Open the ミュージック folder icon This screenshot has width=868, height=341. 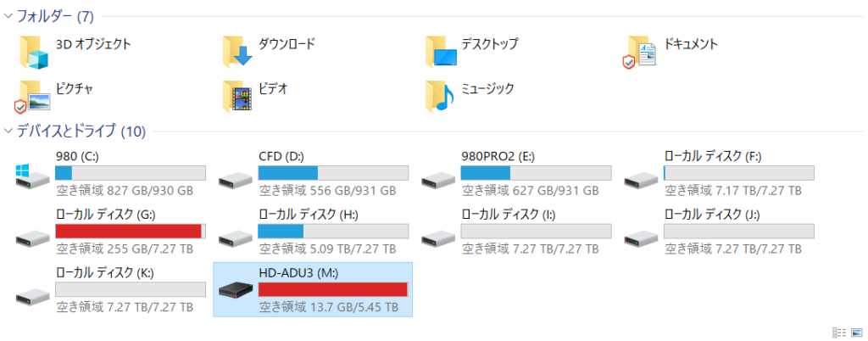coord(440,97)
